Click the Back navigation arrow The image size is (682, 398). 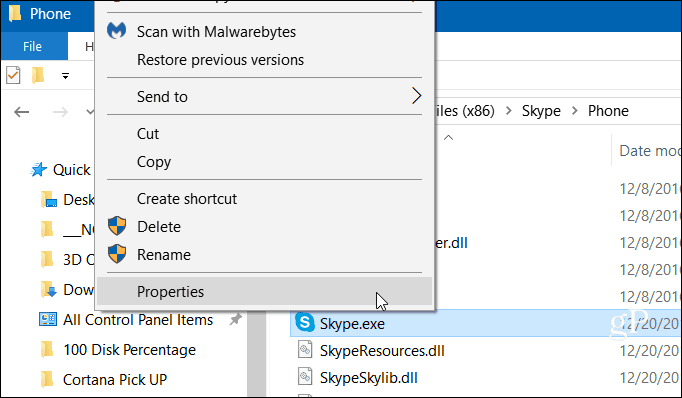click(21, 112)
